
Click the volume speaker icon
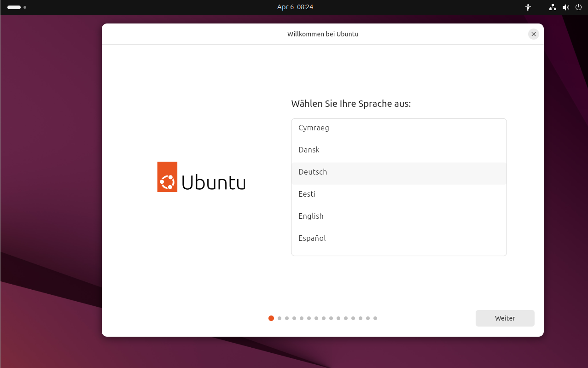pos(566,7)
